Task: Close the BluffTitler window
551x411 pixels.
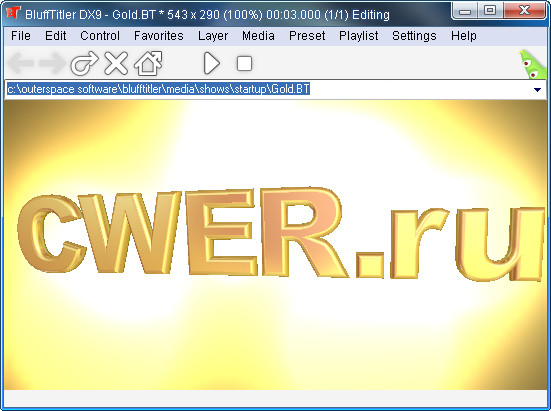Action: point(524,11)
